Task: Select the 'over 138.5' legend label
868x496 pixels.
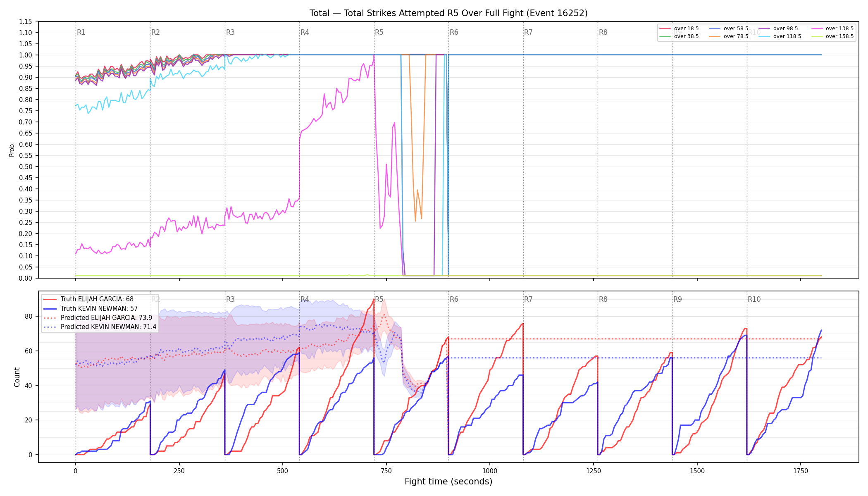Action: 839,29
